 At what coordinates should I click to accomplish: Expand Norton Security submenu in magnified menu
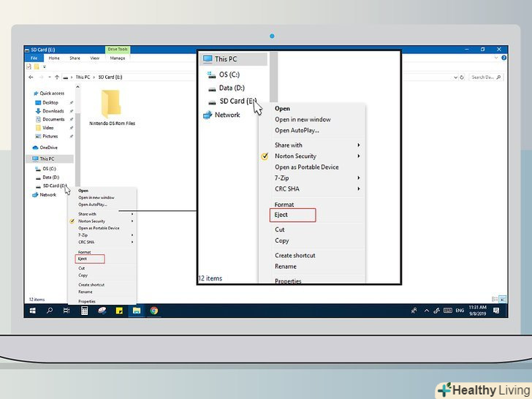point(359,156)
